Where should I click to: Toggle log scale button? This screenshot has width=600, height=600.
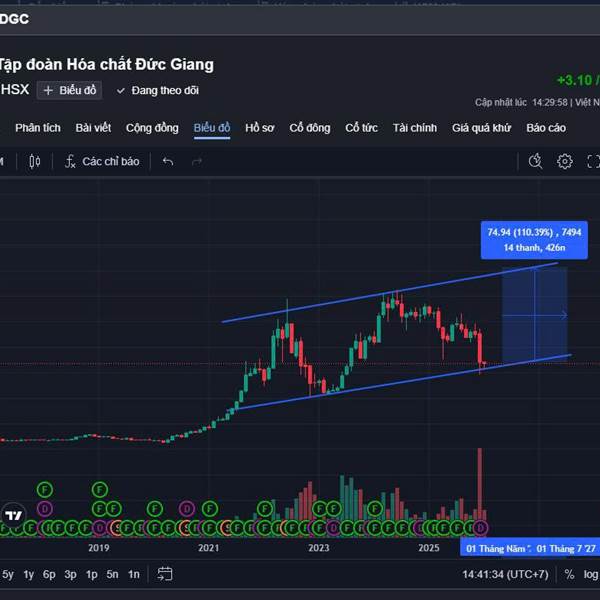tap(590, 574)
